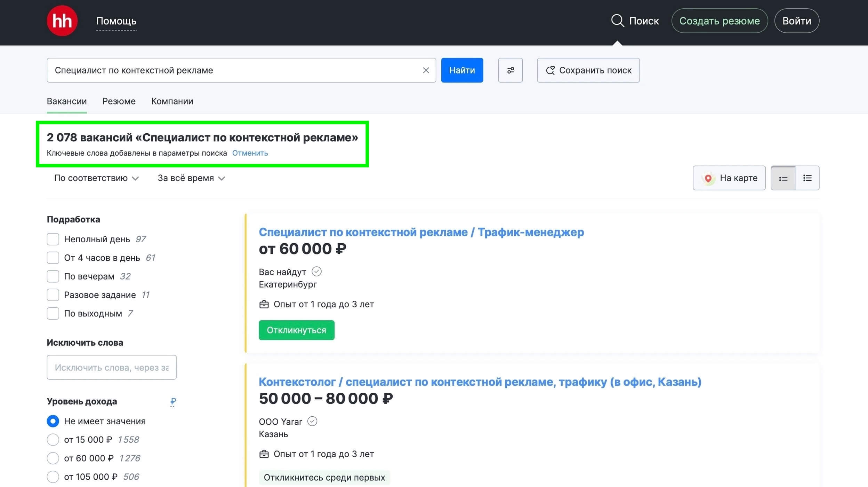Click the 2 078 вакансий heading
The width and height of the screenshot is (868, 487).
pyautogui.click(x=202, y=138)
